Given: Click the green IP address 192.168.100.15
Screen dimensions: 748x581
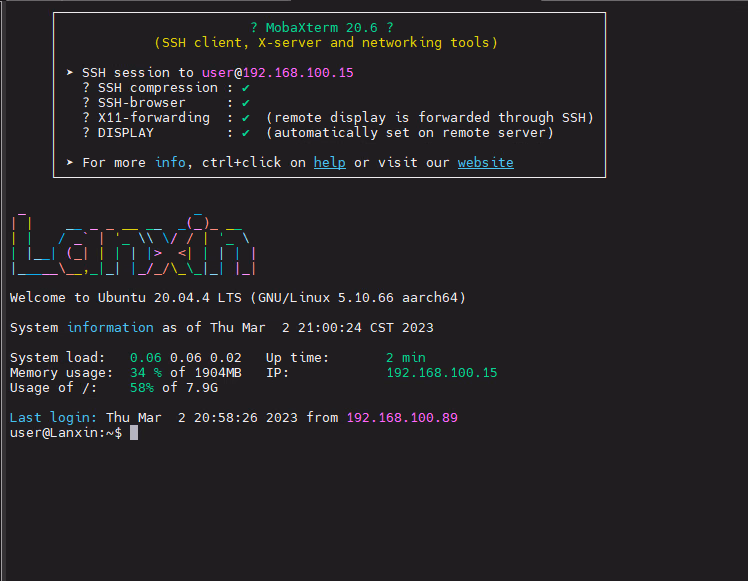Looking at the screenshot, I should pyautogui.click(x=442, y=373).
